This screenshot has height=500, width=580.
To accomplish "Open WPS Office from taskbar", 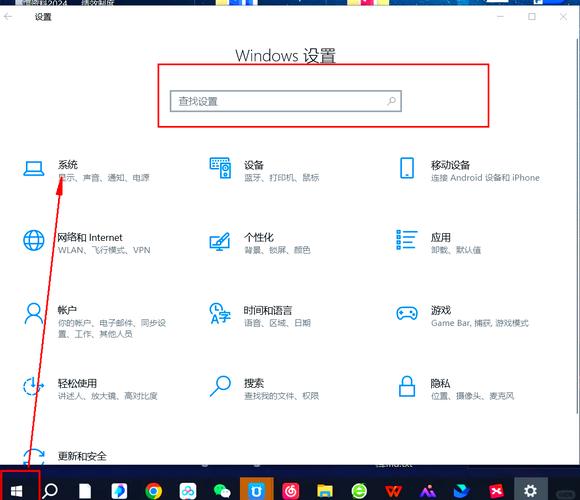I will 394,491.
